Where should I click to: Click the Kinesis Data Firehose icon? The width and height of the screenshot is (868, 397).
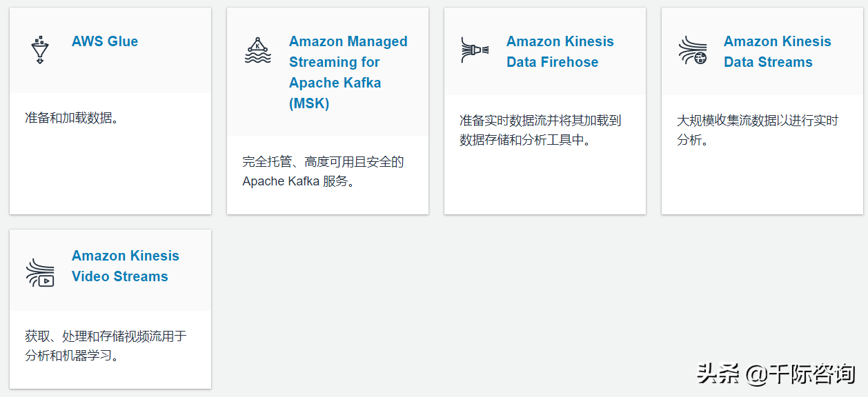475,50
